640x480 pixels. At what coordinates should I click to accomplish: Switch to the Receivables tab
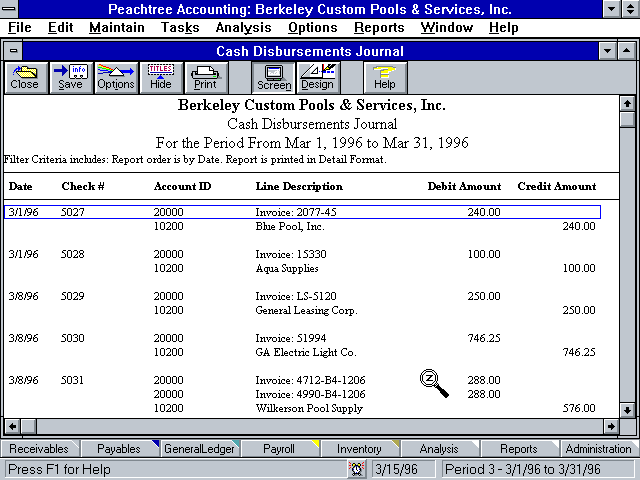point(39,449)
